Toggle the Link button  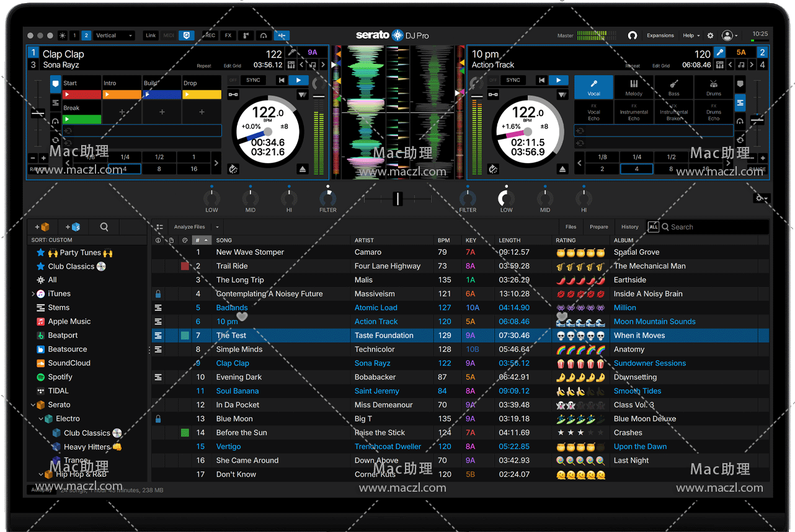click(151, 36)
